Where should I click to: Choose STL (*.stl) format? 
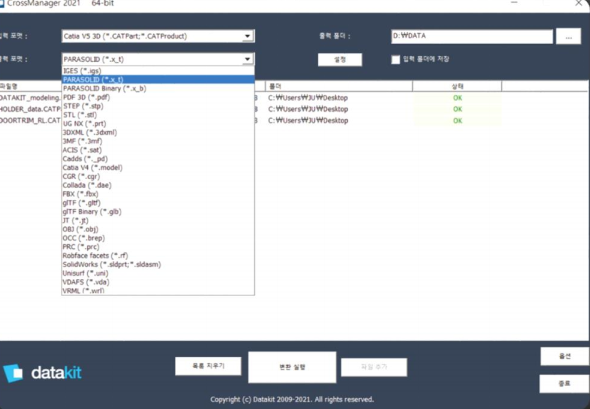158,115
